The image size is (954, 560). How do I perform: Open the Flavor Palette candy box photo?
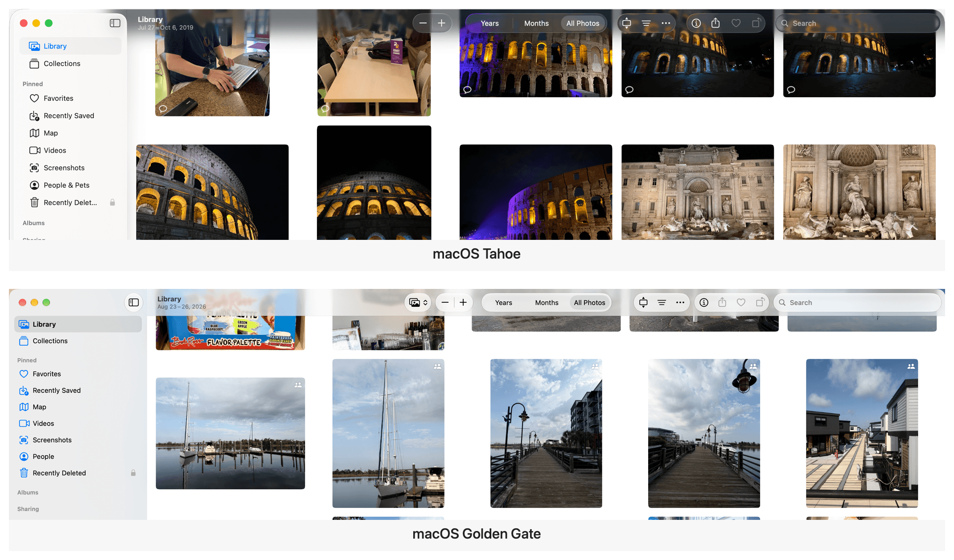pyautogui.click(x=230, y=333)
